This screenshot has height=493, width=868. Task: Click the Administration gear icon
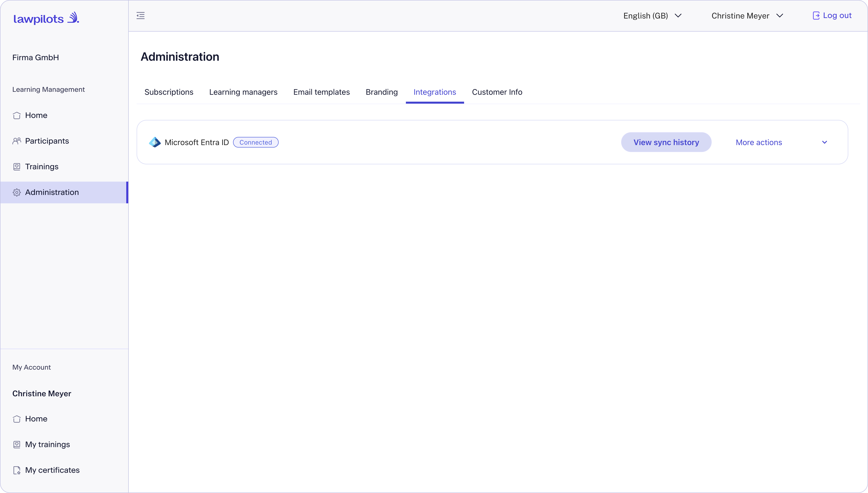pos(17,192)
